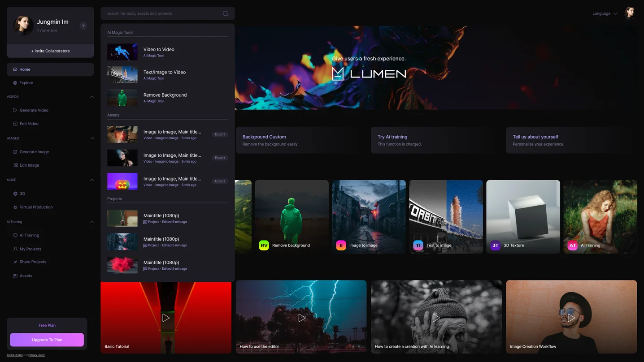Screen dimensions: 644x362
Task: Click the Upgrade To Plan button
Action: click(47, 340)
